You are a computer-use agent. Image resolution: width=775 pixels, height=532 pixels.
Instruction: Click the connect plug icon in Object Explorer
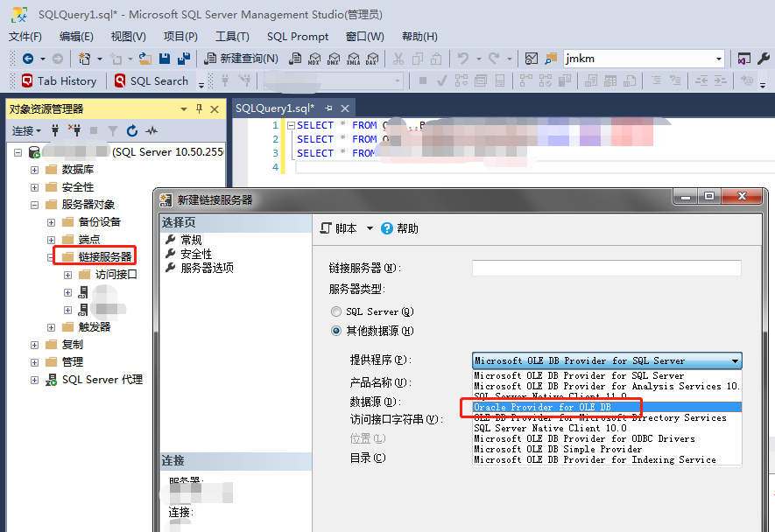pos(55,131)
